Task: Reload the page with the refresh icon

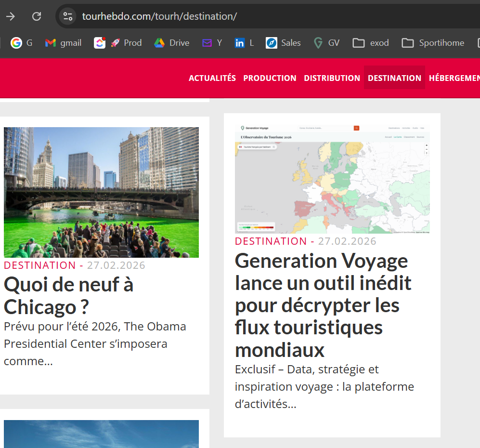Action: pos(37,16)
